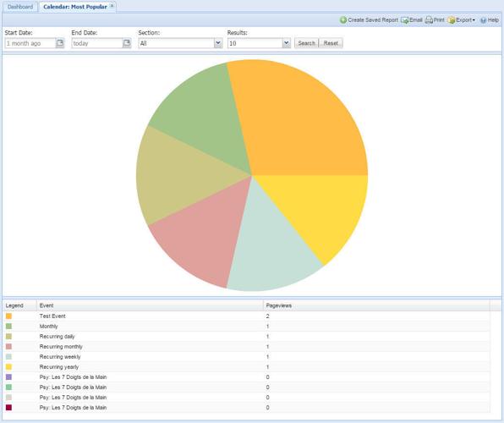Sort by the Pageviews column header
Viewport: 504px width, 423px height.
[376, 305]
